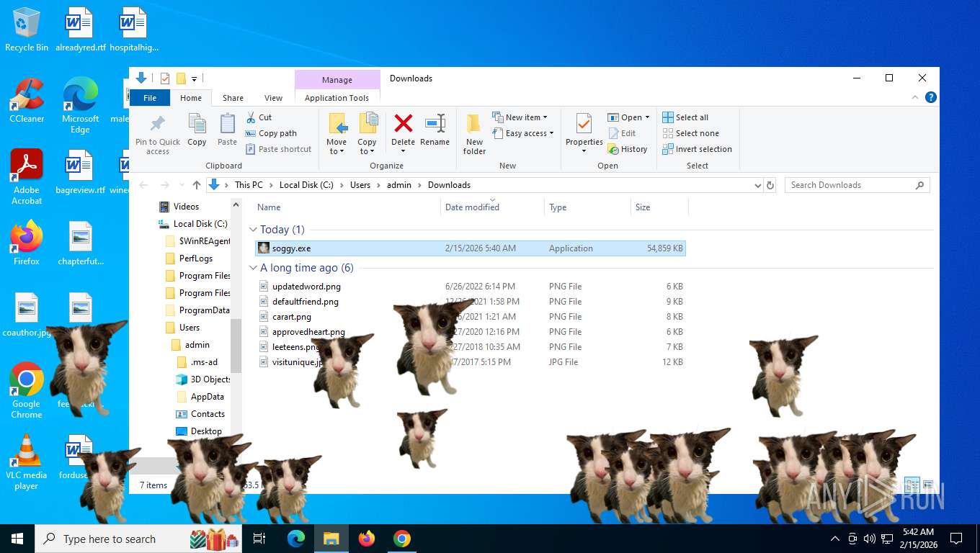This screenshot has height=553, width=980.
Task: Select the soggy.exe file
Action: coord(471,248)
